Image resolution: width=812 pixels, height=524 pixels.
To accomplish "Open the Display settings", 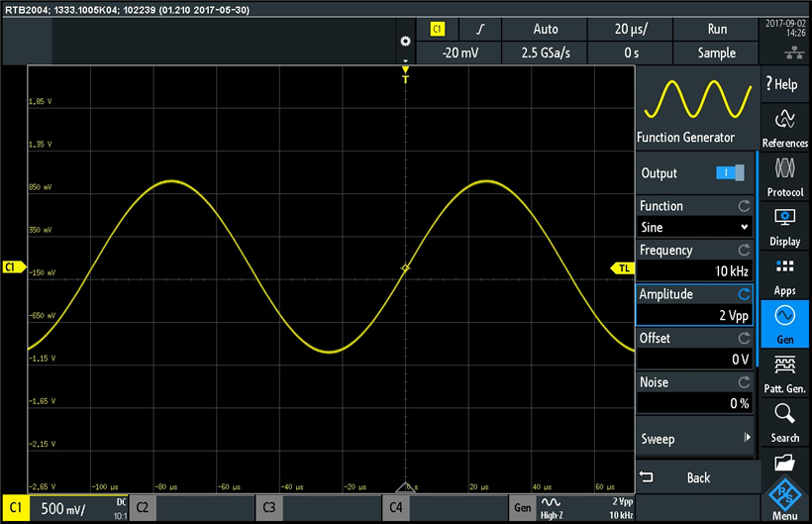I will pyautogui.click(x=784, y=226).
